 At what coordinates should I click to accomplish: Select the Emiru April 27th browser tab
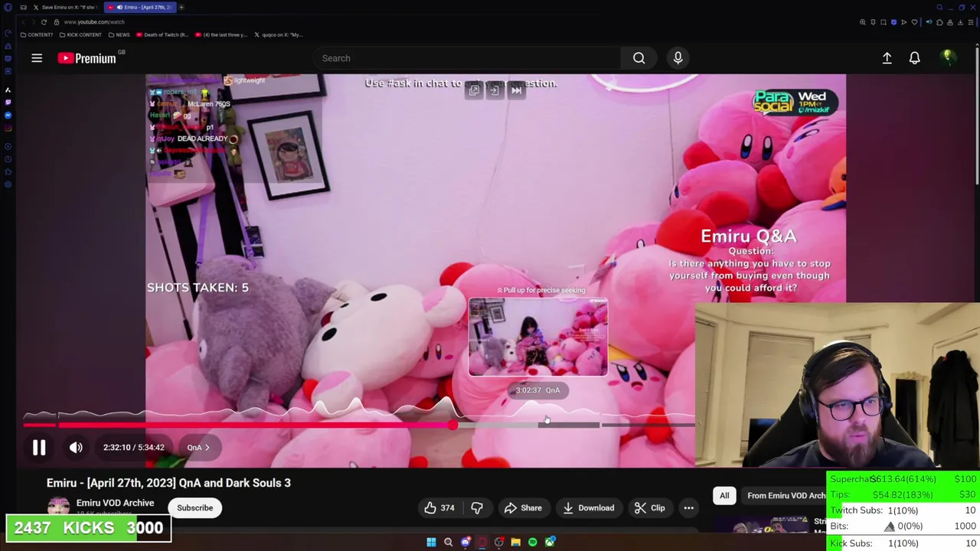[140, 7]
